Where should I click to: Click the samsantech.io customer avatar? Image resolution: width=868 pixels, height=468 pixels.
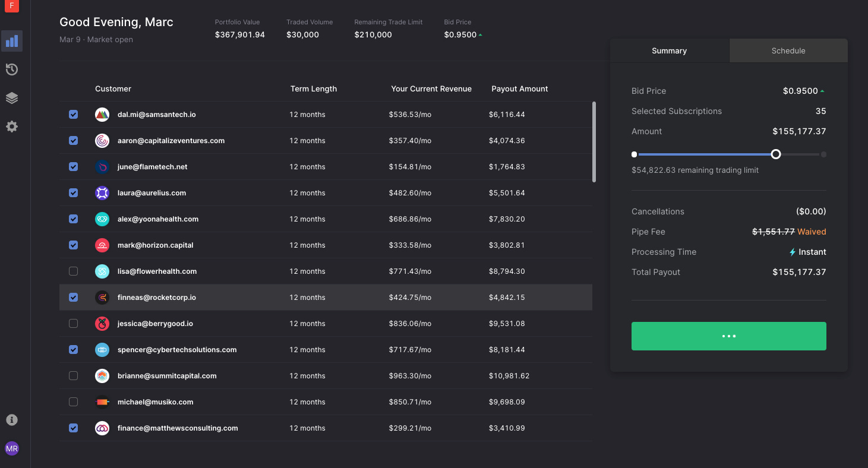tap(102, 114)
